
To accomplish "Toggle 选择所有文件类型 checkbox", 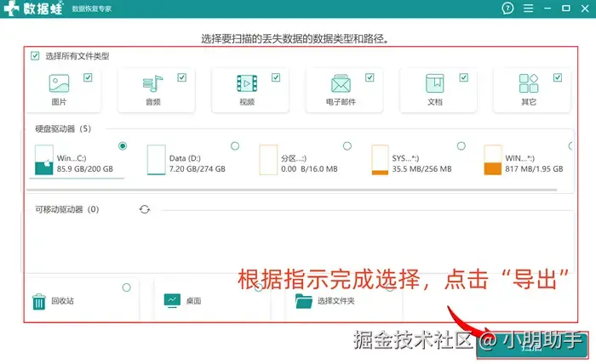I will [35, 56].
